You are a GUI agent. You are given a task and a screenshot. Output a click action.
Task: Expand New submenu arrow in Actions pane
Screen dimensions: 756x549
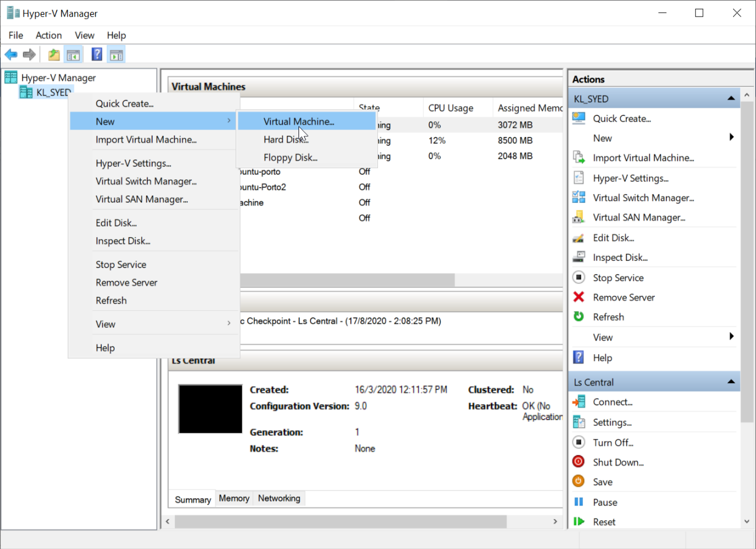point(731,138)
